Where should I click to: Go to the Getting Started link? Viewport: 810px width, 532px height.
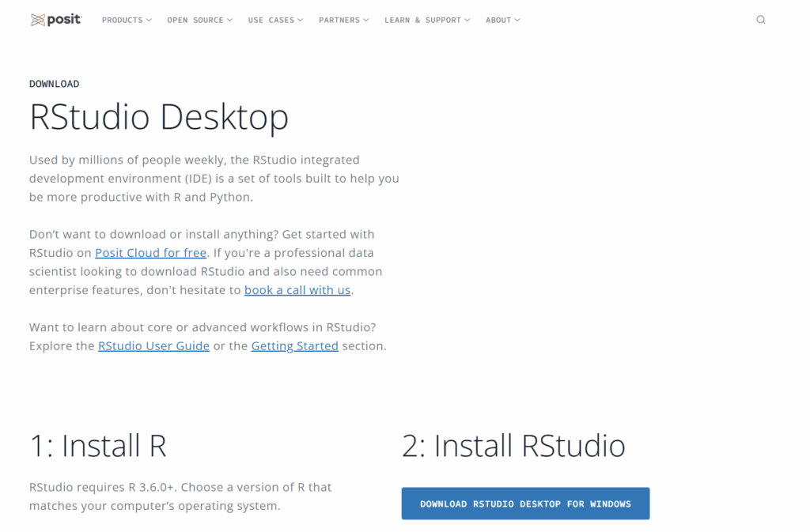click(x=294, y=346)
